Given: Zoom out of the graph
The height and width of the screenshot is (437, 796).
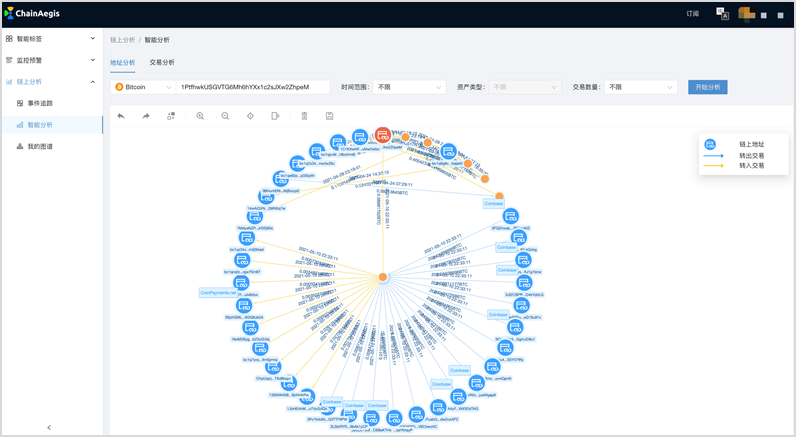Looking at the screenshot, I should (x=225, y=116).
